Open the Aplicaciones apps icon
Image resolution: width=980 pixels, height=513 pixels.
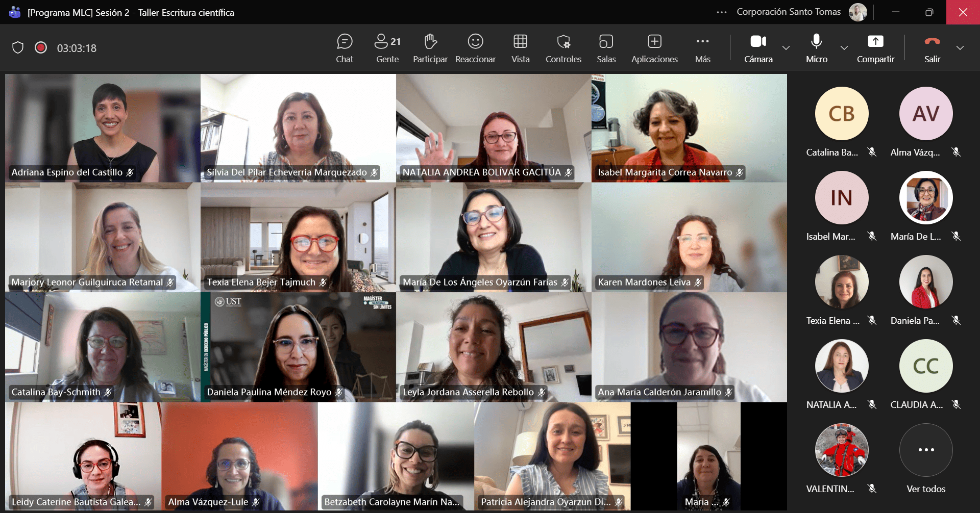(x=654, y=47)
